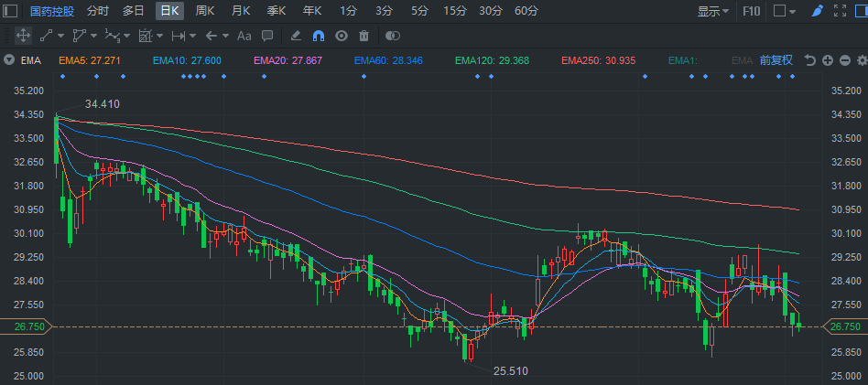Select the 年K period tab

coord(312,10)
